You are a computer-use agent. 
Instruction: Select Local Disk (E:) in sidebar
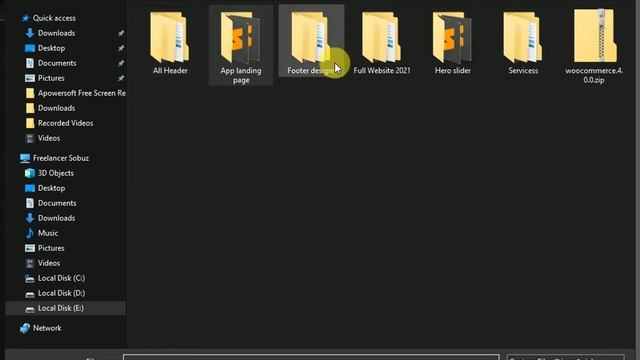click(x=65, y=308)
